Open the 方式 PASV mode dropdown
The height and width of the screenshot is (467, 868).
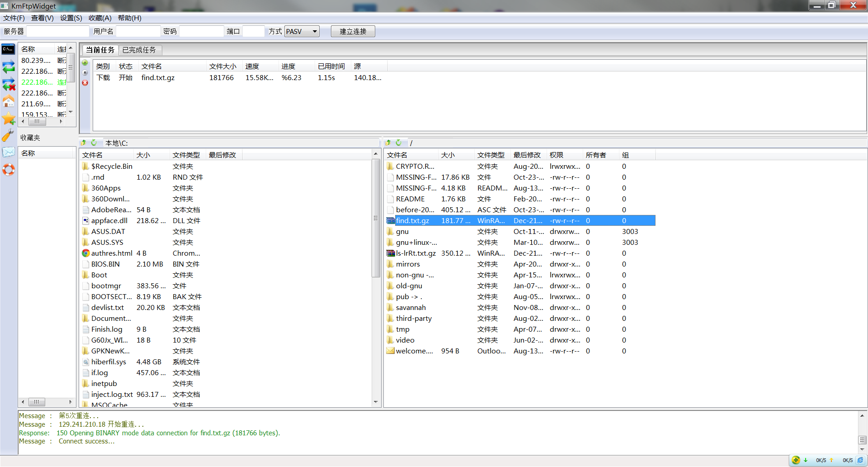pos(302,32)
